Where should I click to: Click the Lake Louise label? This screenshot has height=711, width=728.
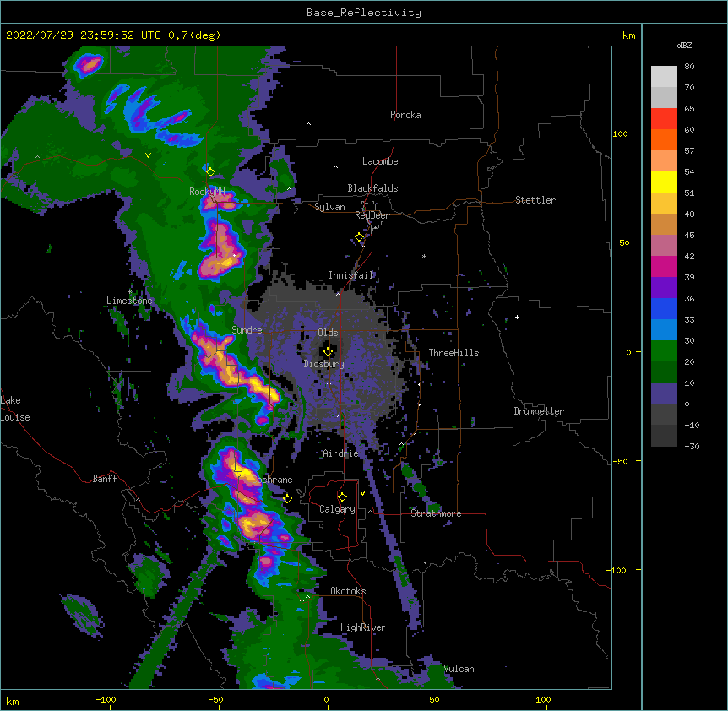(x=15, y=409)
